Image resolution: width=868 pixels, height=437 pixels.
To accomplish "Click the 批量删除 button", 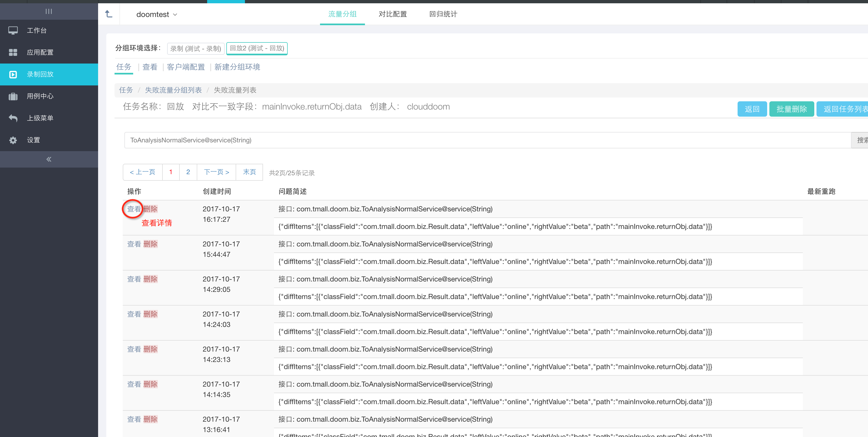I will click(792, 109).
